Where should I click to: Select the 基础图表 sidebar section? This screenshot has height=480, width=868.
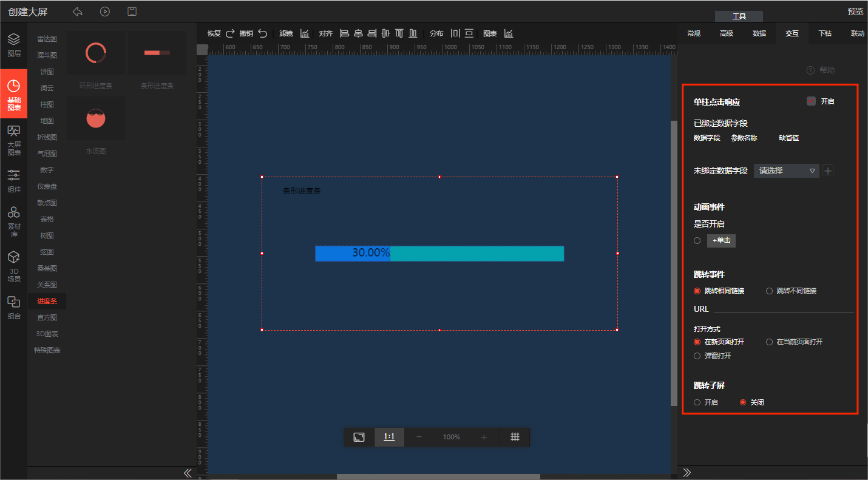point(13,93)
